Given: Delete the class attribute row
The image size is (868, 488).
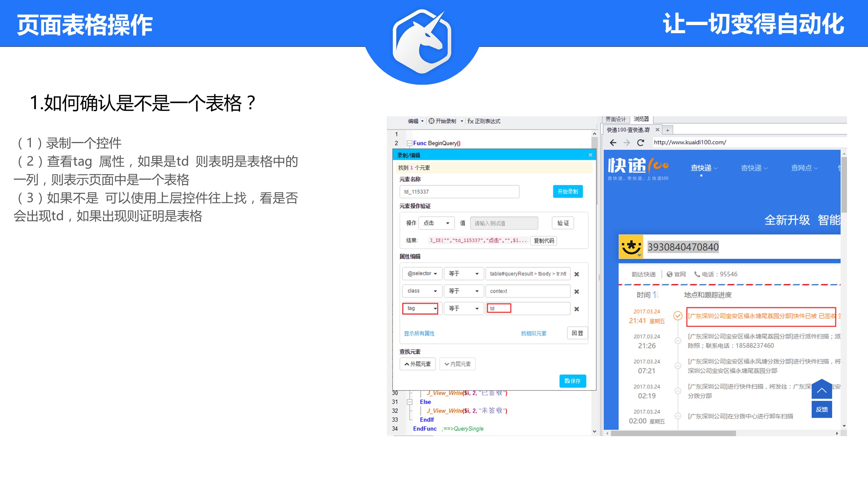Looking at the screenshot, I should [576, 291].
